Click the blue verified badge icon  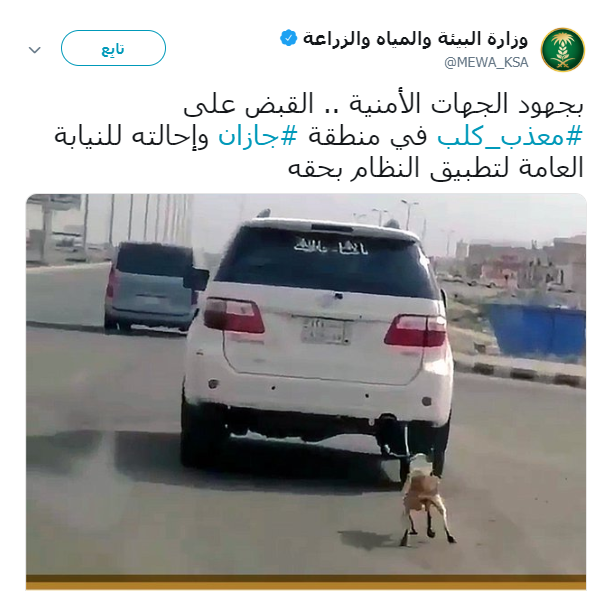click(289, 38)
